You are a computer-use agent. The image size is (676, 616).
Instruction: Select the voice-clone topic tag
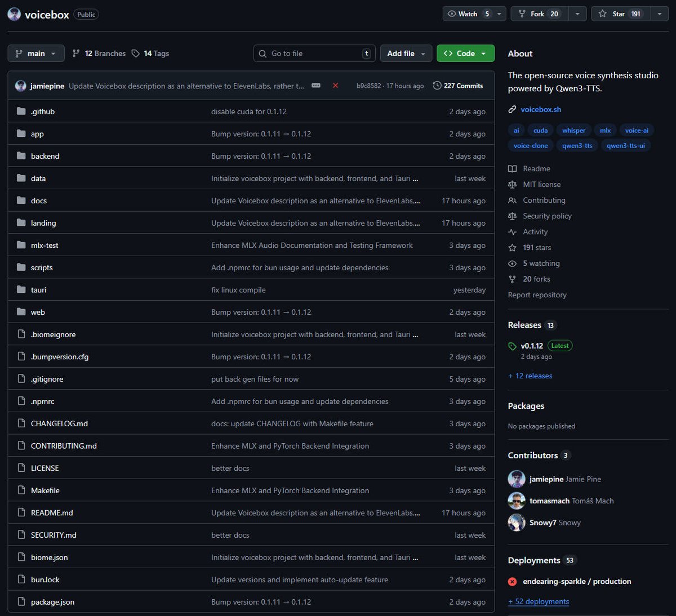point(531,145)
